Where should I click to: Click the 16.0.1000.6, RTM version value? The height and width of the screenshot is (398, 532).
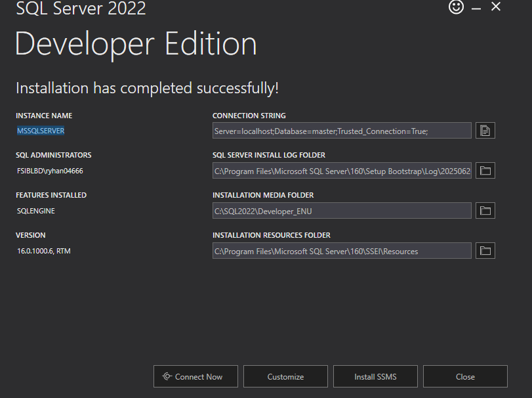coord(44,251)
